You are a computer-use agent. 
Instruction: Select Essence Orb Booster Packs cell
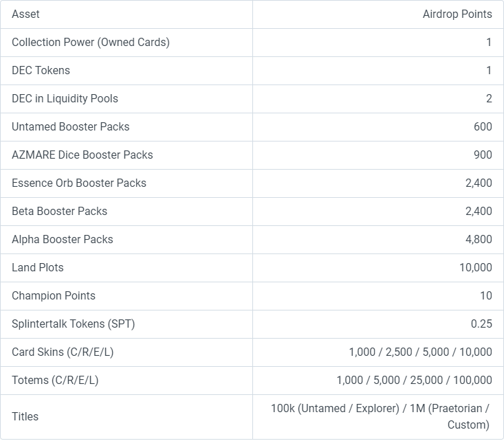[127, 183]
